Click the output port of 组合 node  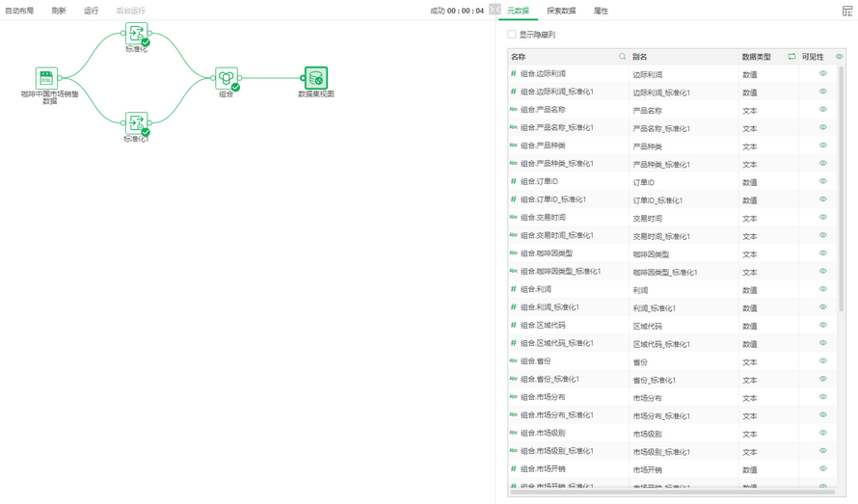(x=240, y=78)
